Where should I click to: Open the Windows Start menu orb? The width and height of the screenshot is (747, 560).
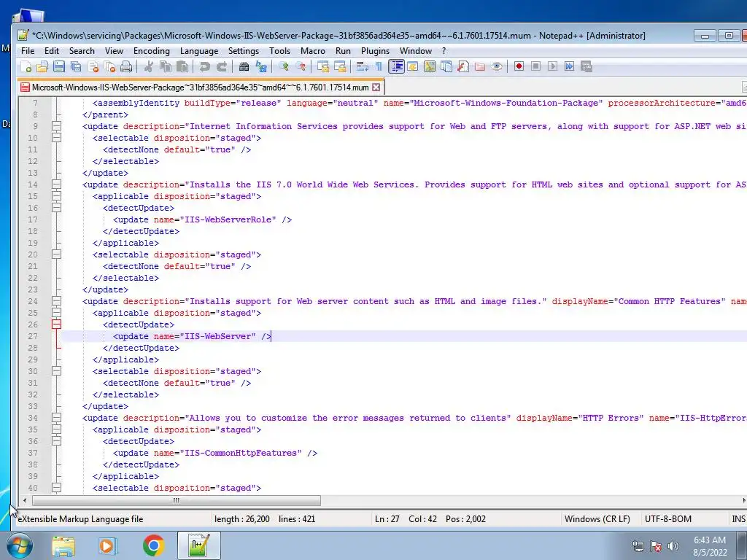(x=20, y=545)
